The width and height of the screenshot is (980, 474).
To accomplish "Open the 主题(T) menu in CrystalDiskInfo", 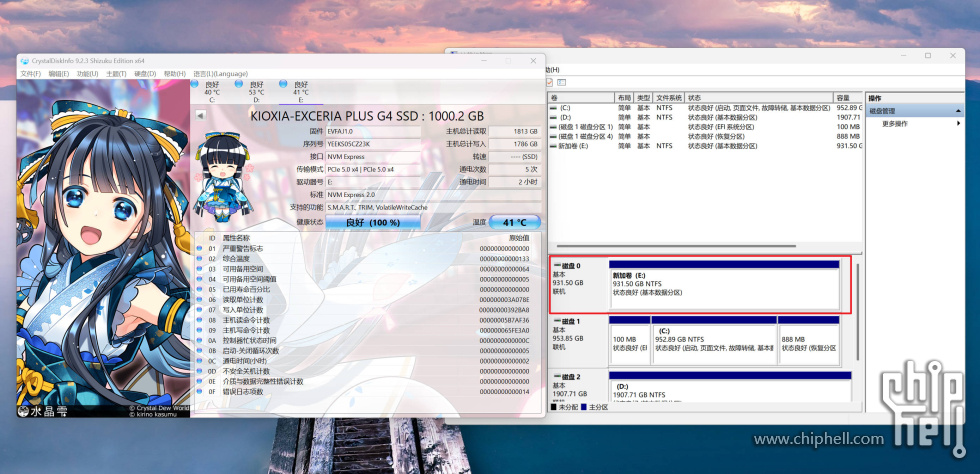I will [116, 74].
